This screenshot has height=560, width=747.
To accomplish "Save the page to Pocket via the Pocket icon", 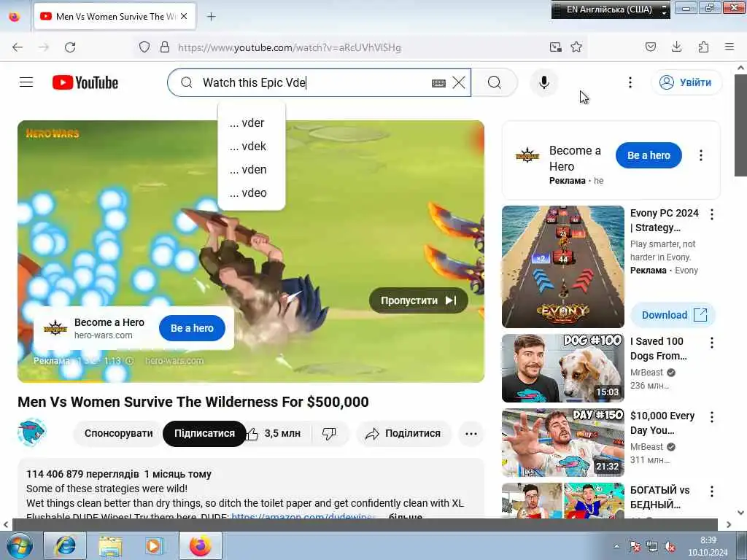I will pyautogui.click(x=651, y=47).
